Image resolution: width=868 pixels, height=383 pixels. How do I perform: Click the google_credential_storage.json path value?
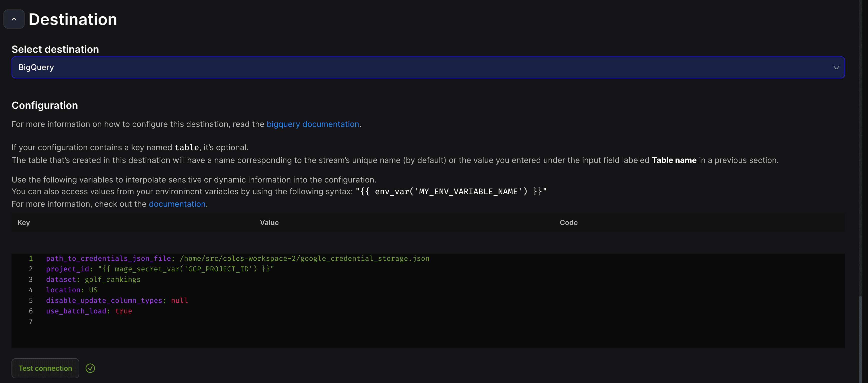305,259
